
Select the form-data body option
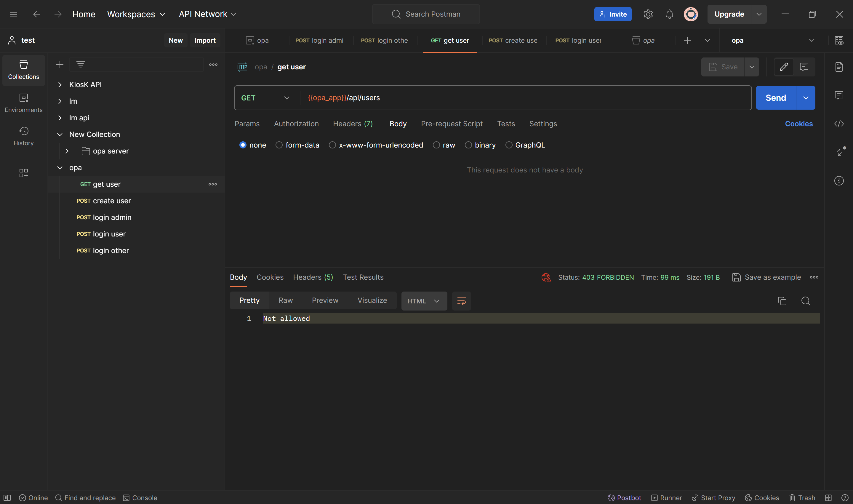point(279,145)
